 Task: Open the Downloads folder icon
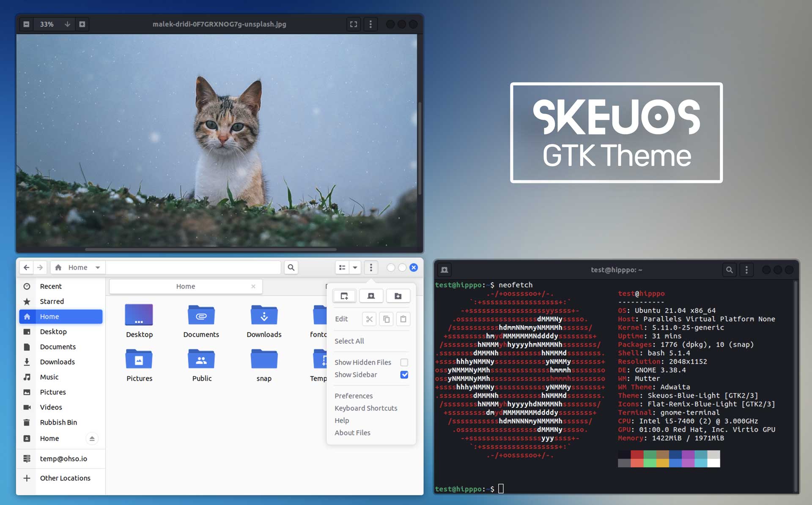264,315
